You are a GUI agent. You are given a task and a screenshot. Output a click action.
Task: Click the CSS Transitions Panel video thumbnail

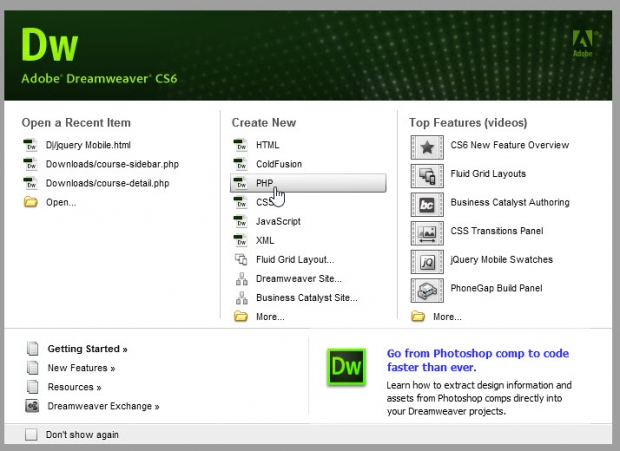point(427,233)
